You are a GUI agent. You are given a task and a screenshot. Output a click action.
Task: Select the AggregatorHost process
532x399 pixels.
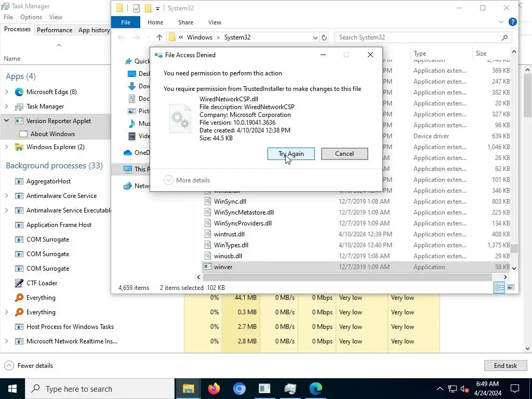(x=48, y=181)
